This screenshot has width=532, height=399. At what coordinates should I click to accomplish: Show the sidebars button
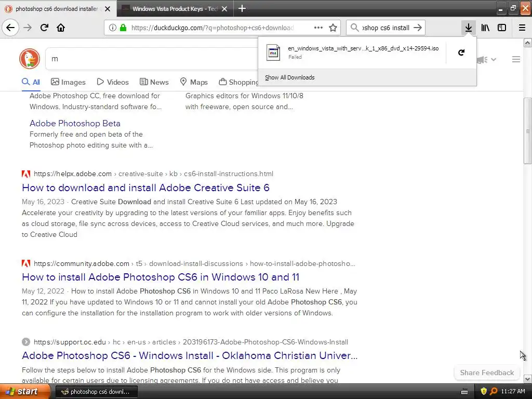(x=502, y=28)
